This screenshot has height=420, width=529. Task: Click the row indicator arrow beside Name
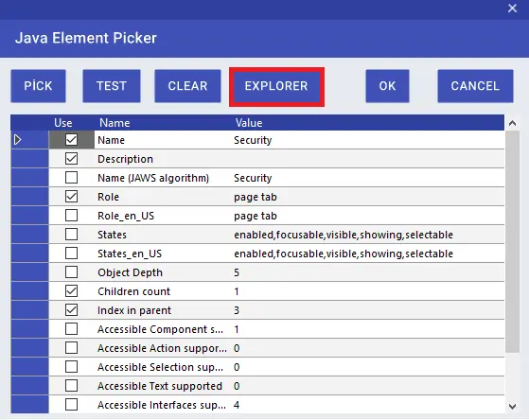tap(18, 140)
